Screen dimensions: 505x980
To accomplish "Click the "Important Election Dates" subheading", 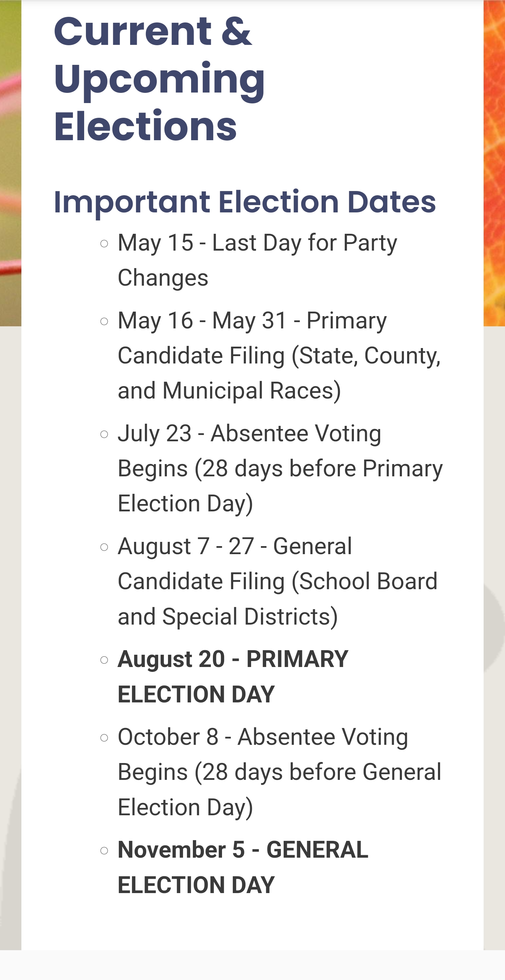I will (x=245, y=202).
